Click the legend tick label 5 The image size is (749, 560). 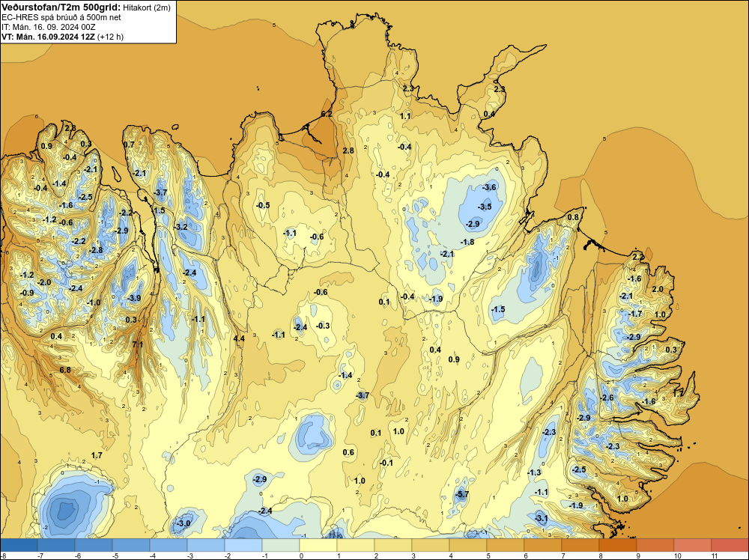click(x=488, y=556)
